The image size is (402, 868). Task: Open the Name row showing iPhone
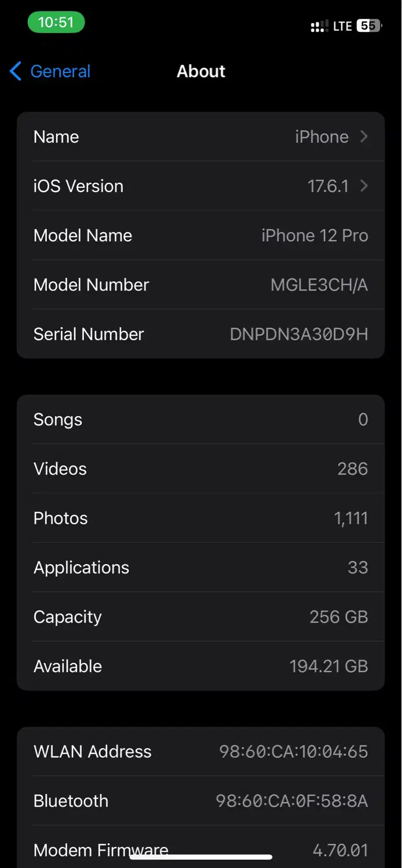[200, 137]
